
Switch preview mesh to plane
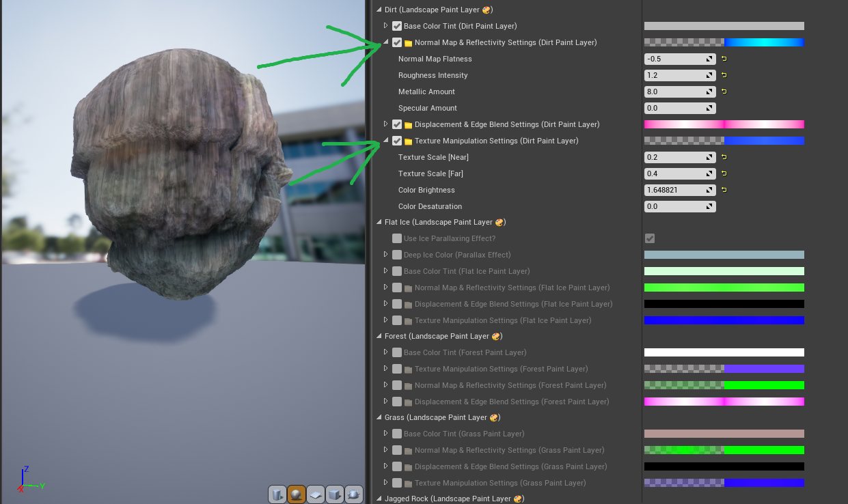point(316,494)
